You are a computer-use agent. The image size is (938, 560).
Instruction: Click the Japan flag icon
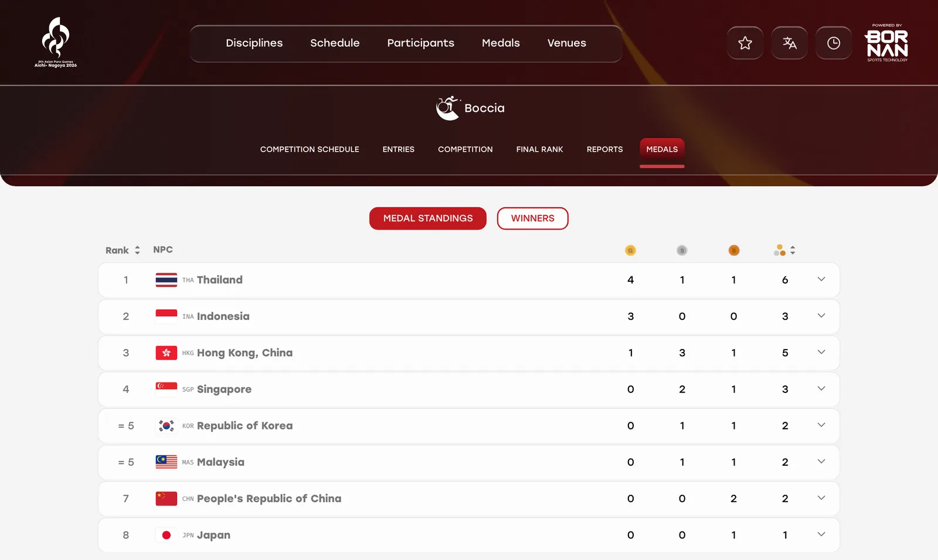point(166,535)
